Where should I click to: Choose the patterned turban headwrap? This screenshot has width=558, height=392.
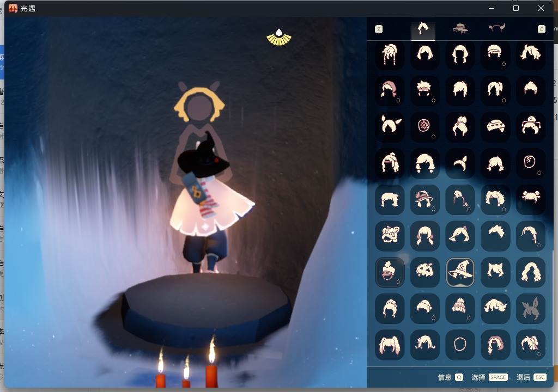coord(495,127)
